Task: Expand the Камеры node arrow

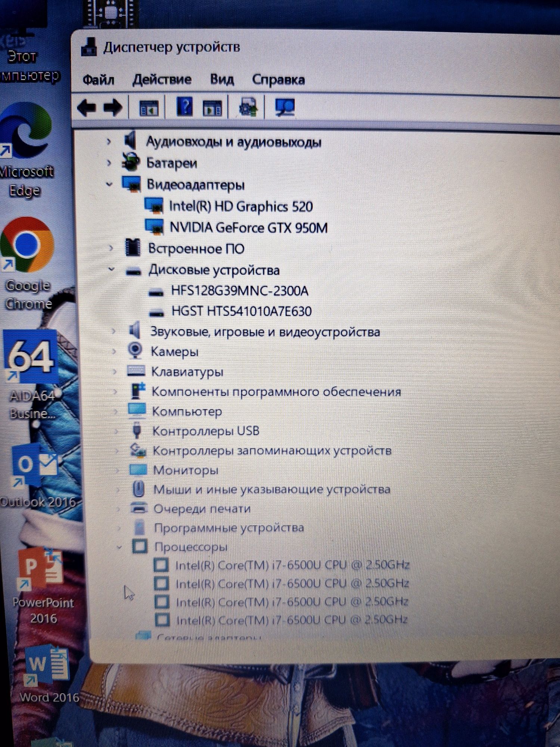Action: 114,351
